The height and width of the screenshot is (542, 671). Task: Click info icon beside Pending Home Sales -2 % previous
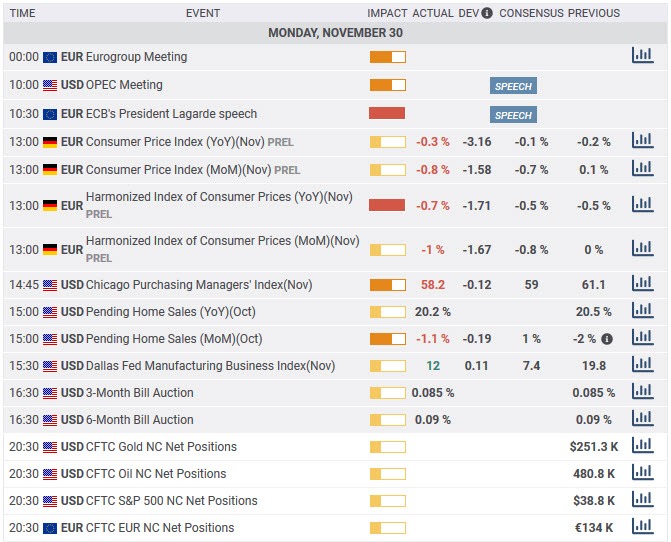point(607,339)
